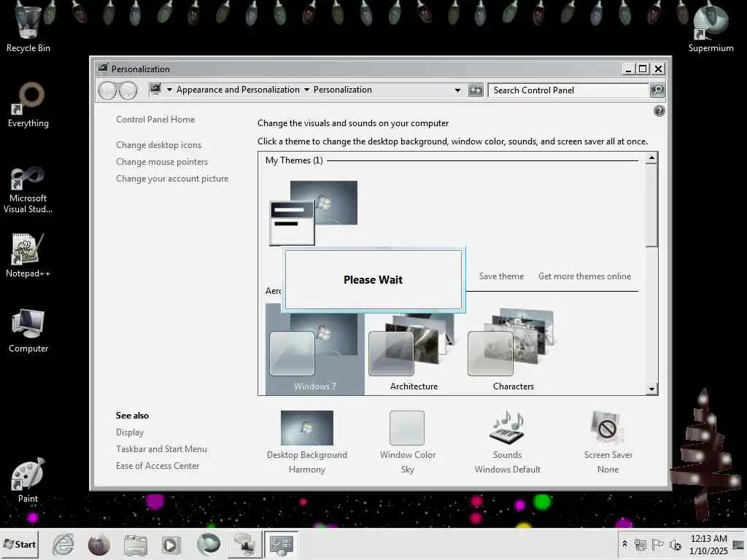Screen dimensions: 747x560
Task: Launch Firefox from the taskbar
Action: (x=99, y=544)
